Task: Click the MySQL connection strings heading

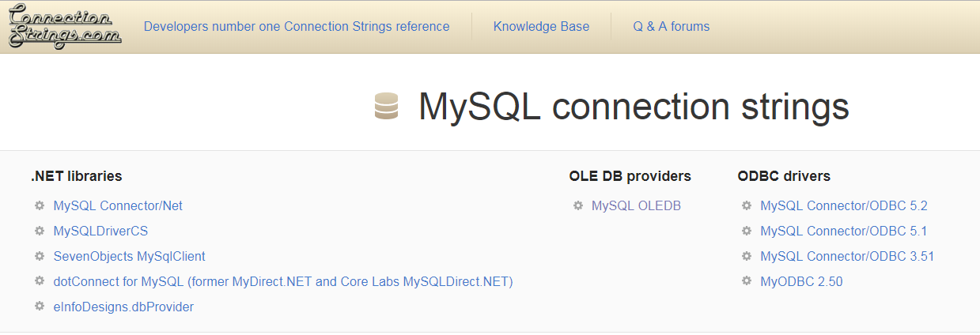Action: [x=634, y=107]
